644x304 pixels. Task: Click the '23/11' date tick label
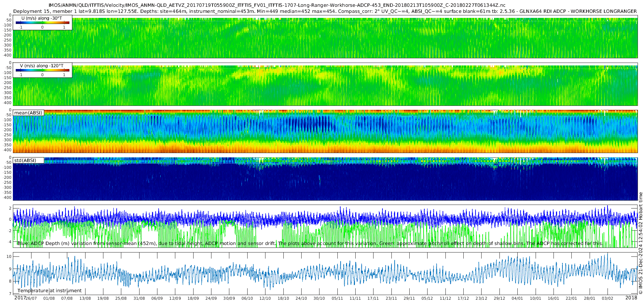(391, 299)
